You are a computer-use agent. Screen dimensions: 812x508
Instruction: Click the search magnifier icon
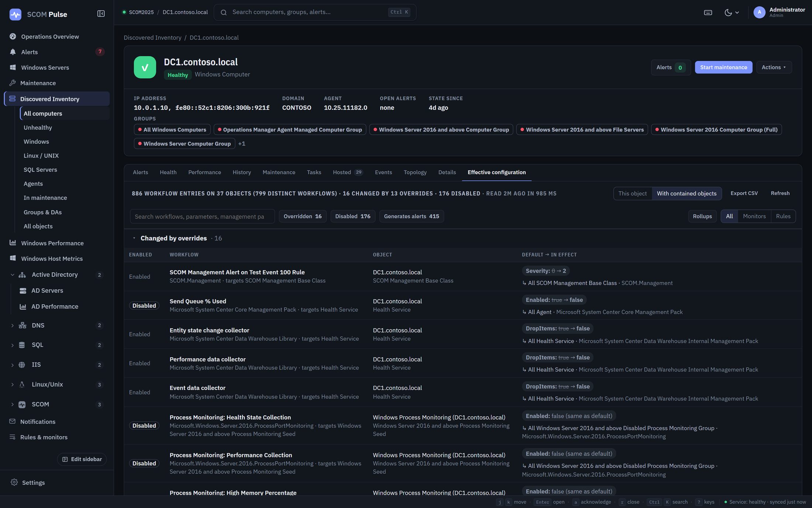point(224,12)
